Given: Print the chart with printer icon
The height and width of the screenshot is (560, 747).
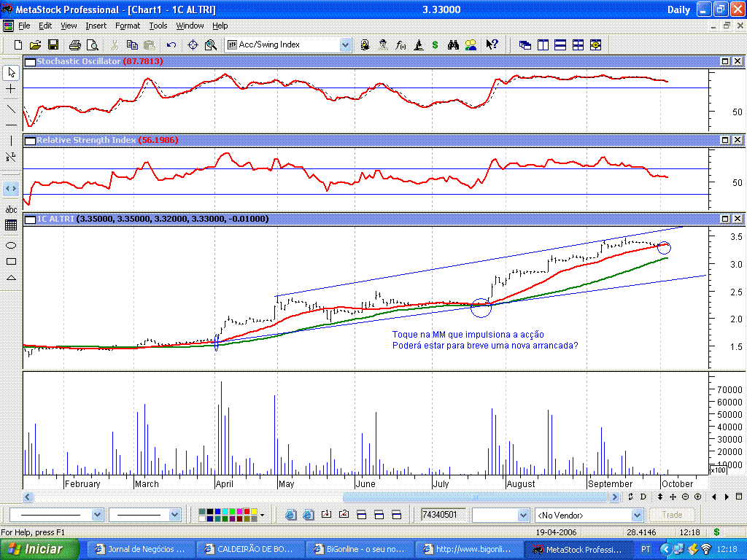Looking at the screenshot, I should point(75,44).
